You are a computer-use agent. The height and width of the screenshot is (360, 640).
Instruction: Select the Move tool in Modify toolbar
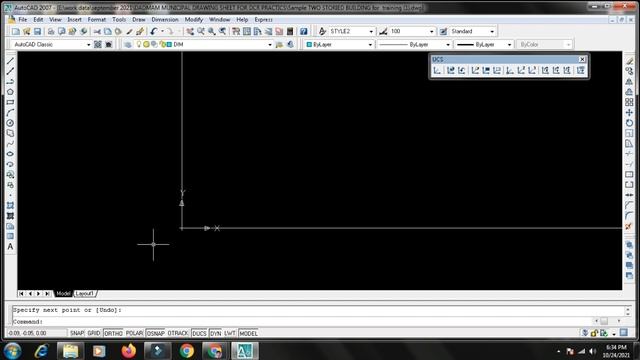pyautogui.click(x=629, y=113)
